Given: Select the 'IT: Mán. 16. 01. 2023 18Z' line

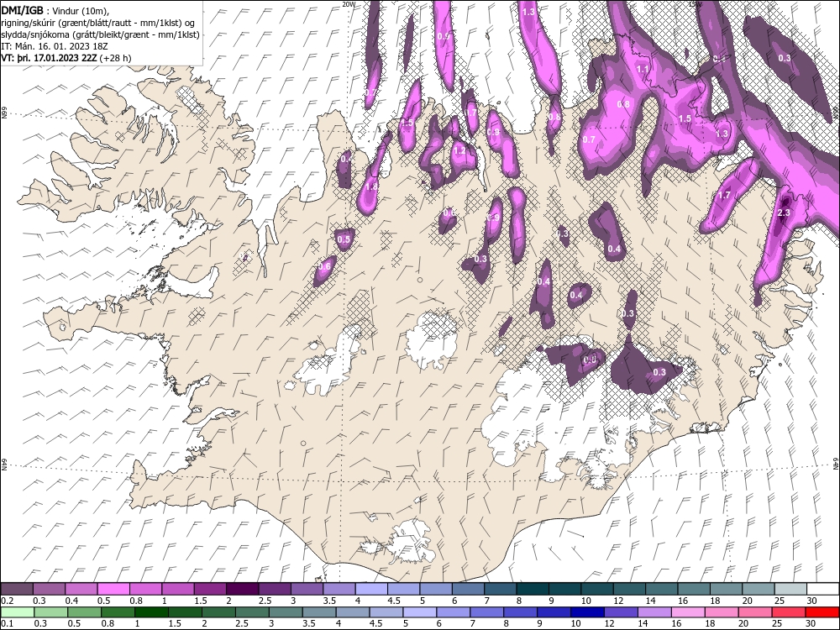Looking at the screenshot, I should tap(55, 46).
